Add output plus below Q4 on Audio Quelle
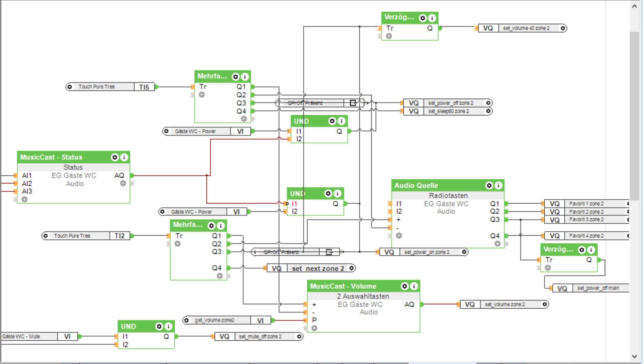The width and height of the screenshot is (644, 364). point(497,244)
